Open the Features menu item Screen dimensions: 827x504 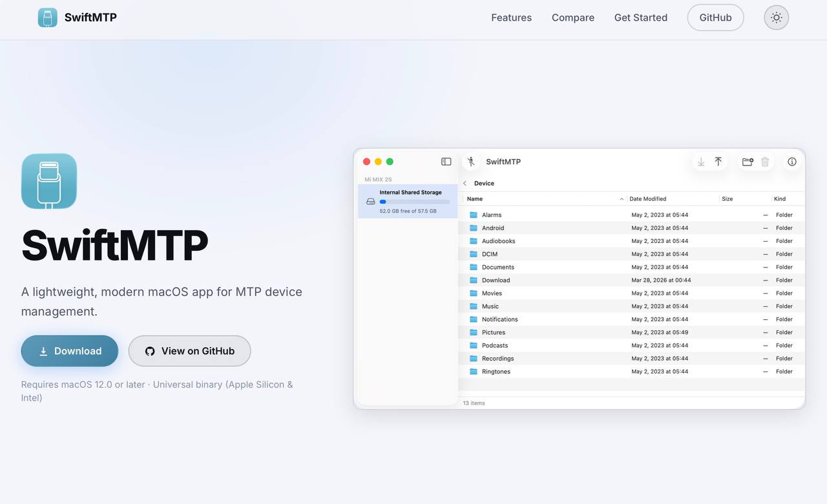(x=511, y=17)
